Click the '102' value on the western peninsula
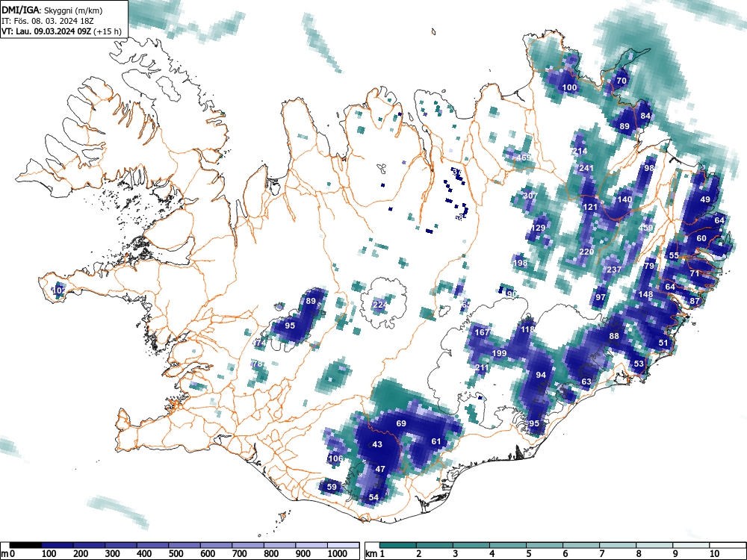 click(x=58, y=290)
